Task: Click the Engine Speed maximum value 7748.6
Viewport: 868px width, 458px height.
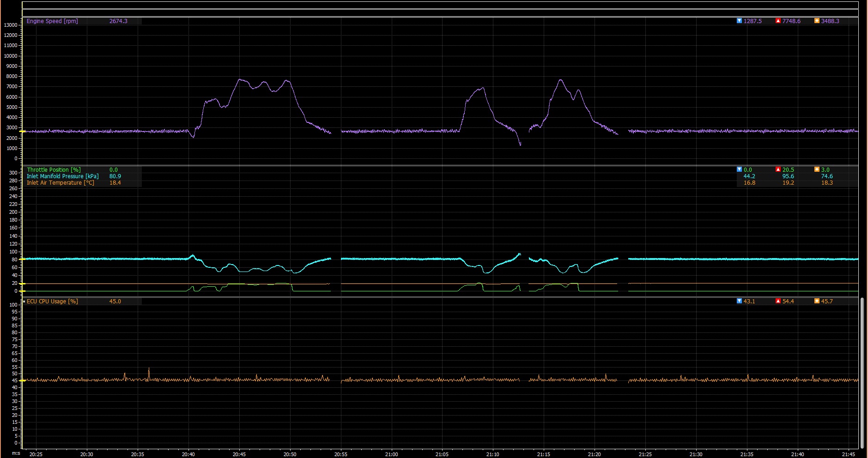Action: 791,21
